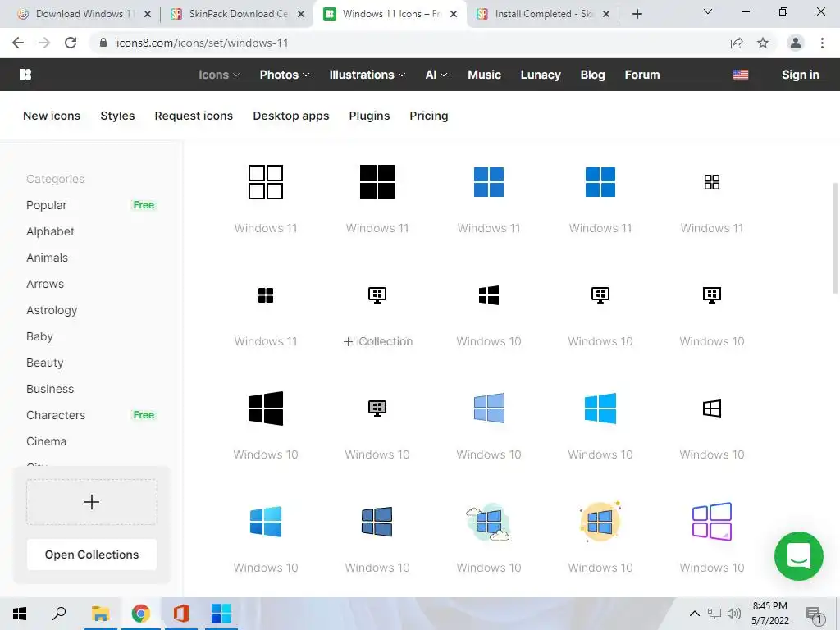Screen dimensions: 840x630
Task: Add hovered icon via + Collection
Action: click(x=377, y=341)
